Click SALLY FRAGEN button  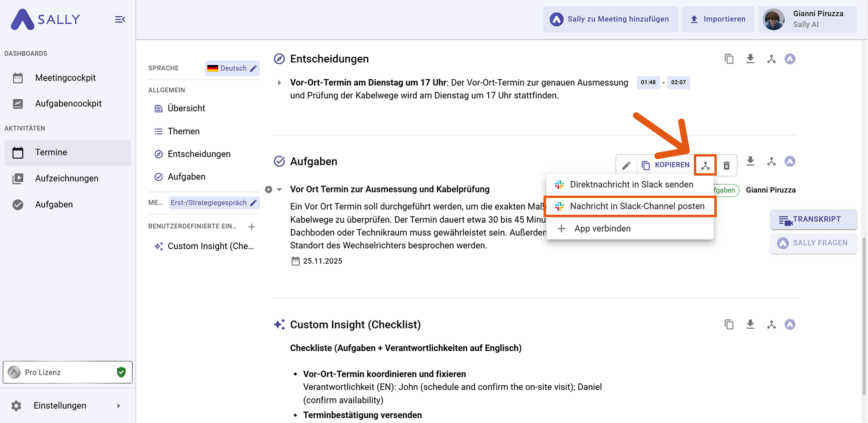pyautogui.click(x=813, y=243)
